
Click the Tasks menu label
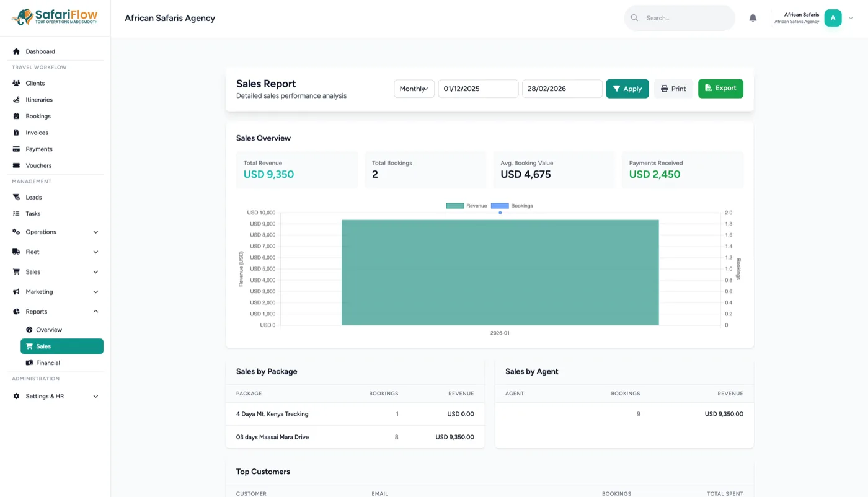point(33,214)
